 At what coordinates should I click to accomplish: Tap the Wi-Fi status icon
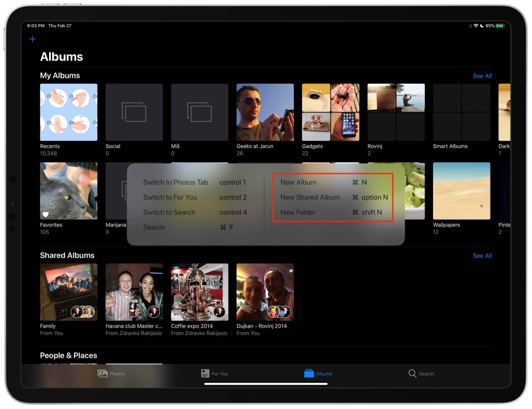coord(476,26)
